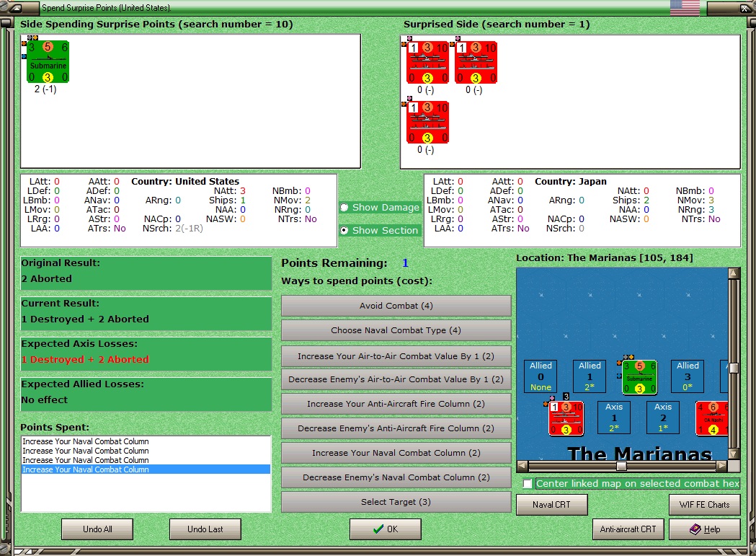
Task: Enable Center linked map on selected combat hex
Action: (528, 484)
